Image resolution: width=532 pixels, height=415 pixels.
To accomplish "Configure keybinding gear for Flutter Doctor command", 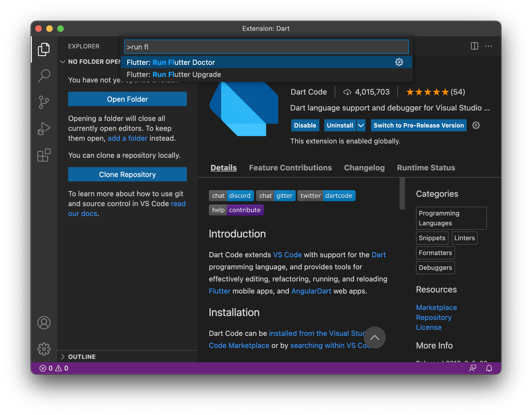I will [399, 62].
